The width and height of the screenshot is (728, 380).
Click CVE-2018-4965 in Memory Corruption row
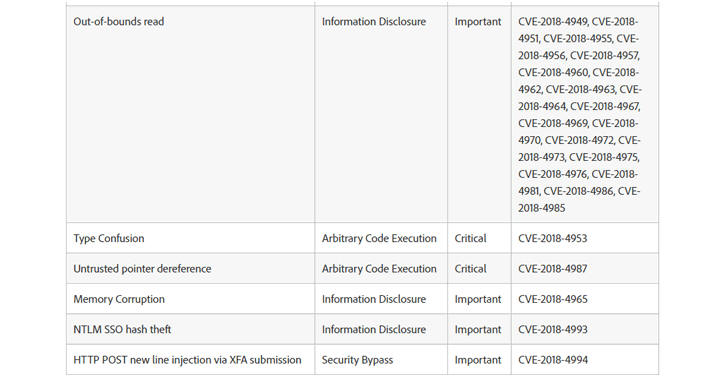552,299
